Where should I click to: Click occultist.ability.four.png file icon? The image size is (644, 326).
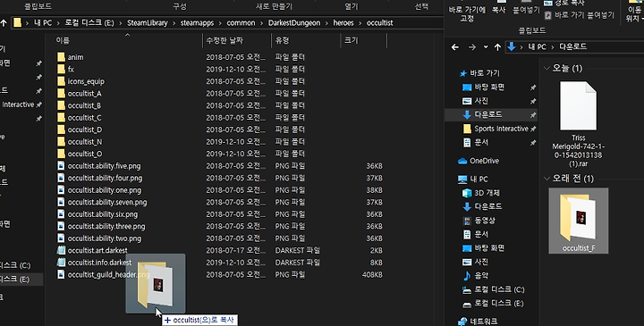coord(61,178)
